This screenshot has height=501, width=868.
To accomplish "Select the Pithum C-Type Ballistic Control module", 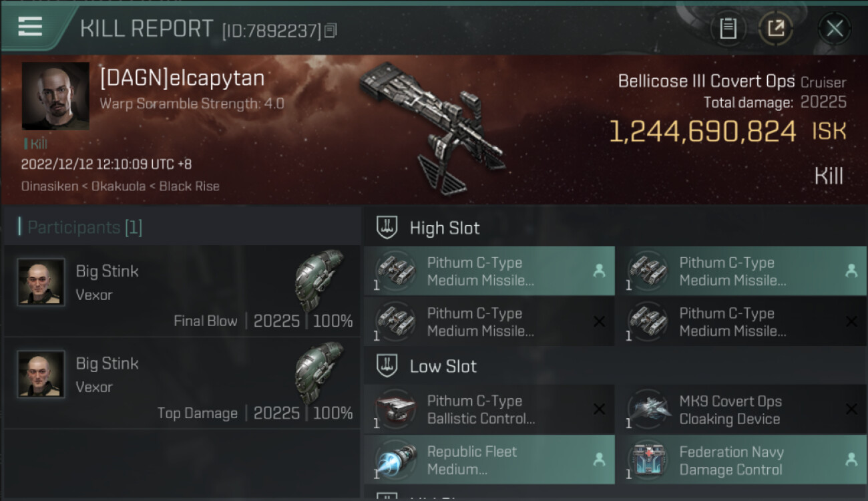I will pos(489,409).
